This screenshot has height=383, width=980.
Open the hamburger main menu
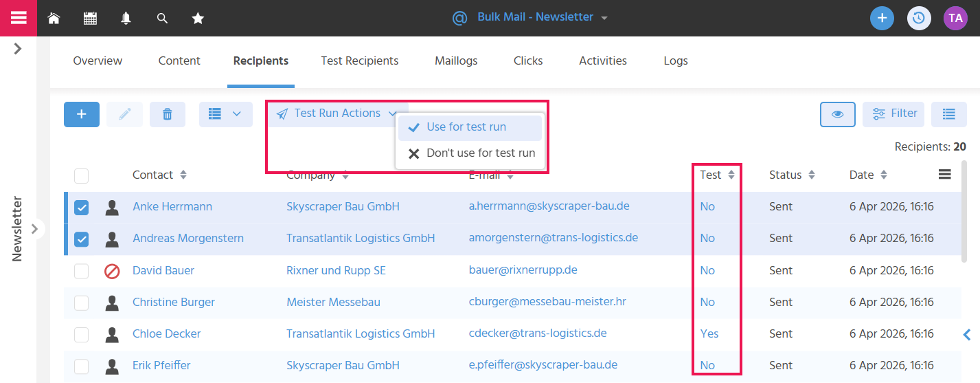click(x=19, y=18)
